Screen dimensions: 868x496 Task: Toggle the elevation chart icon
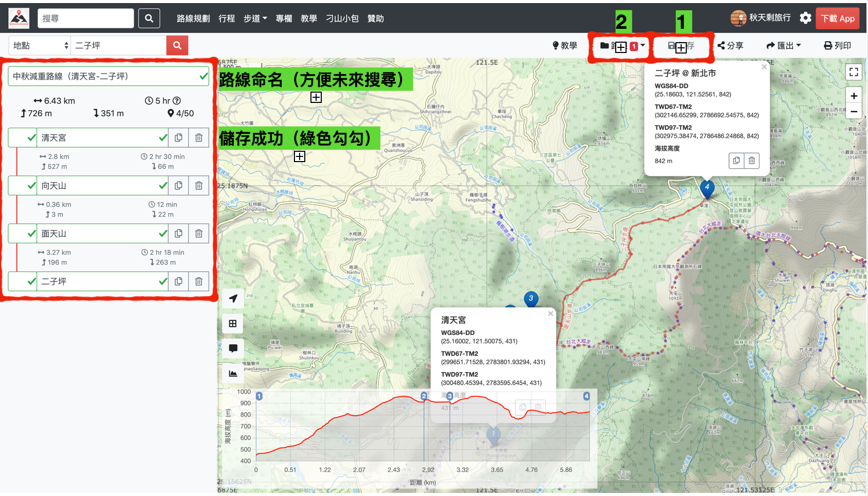coord(233,374)
